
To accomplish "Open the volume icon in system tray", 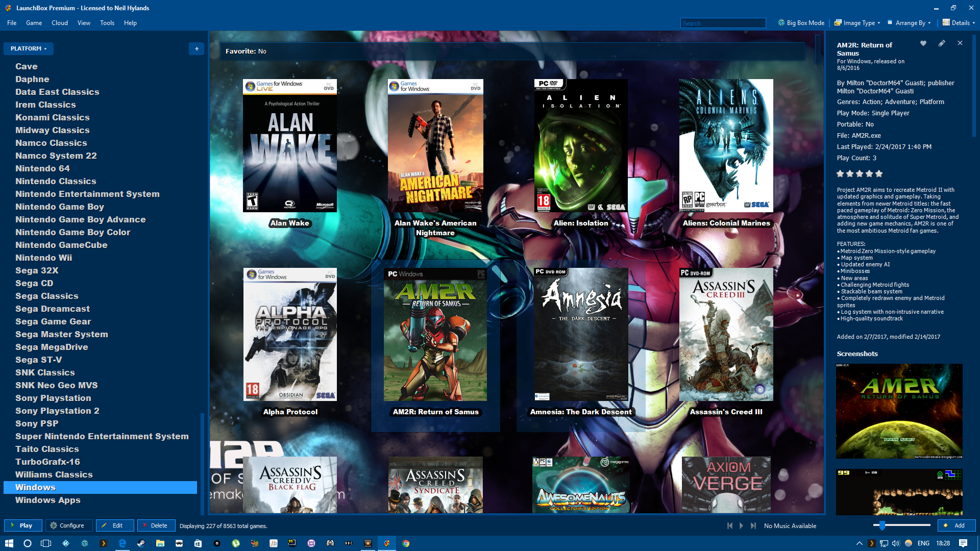I will pyautogui.click(x=896, y=543).
